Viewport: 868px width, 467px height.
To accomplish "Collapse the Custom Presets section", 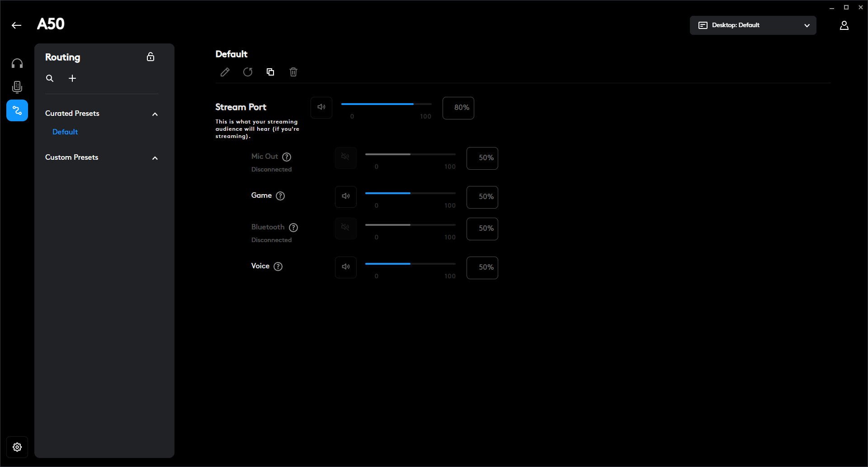I will [x=155, y=158].
